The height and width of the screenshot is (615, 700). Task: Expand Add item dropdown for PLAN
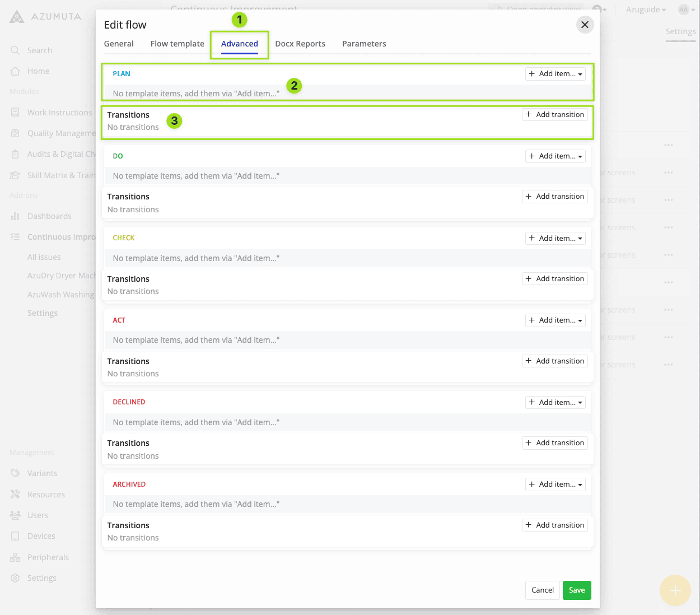(555, 74)
